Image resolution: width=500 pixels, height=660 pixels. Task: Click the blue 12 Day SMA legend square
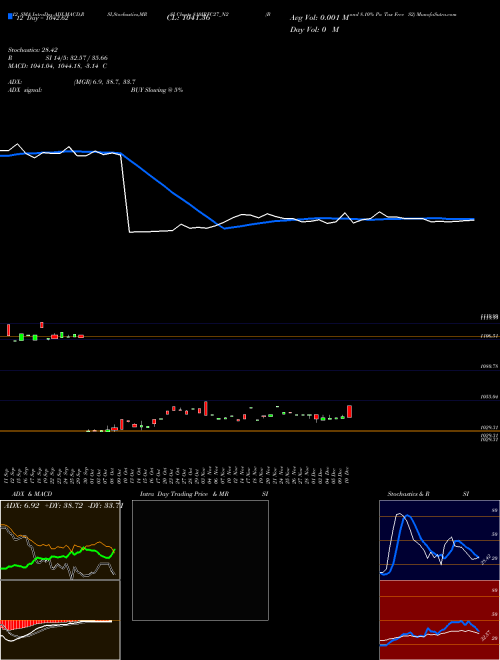[x=10, y=16]
